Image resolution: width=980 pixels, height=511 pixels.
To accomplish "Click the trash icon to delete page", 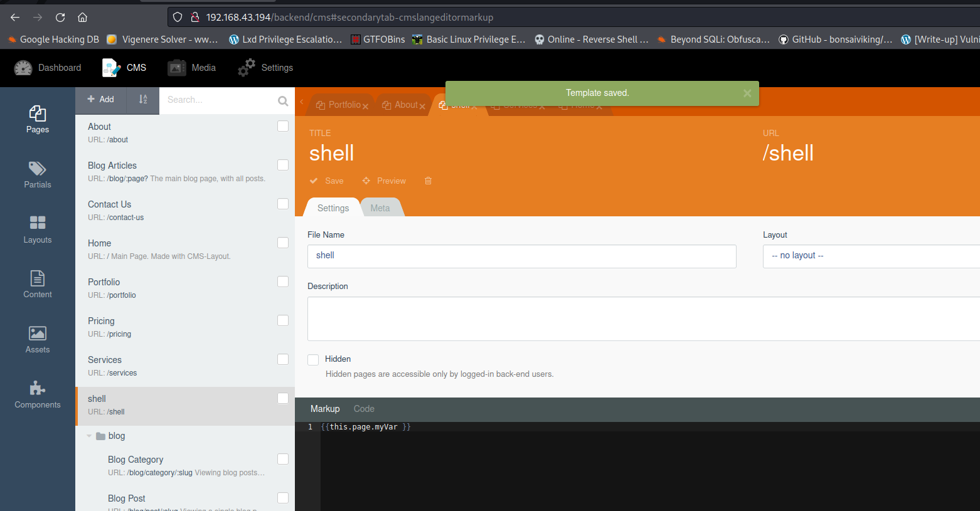I will tap(428, 181).
